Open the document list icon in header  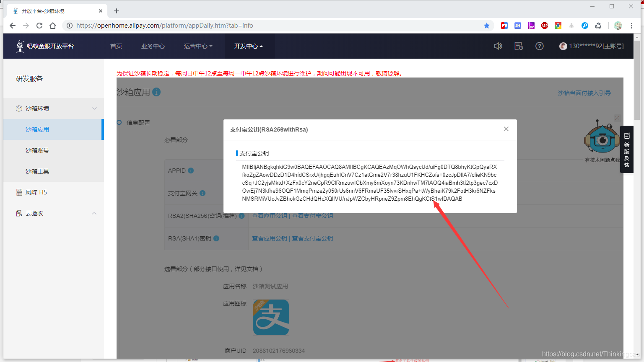click(x=519, y=46)
